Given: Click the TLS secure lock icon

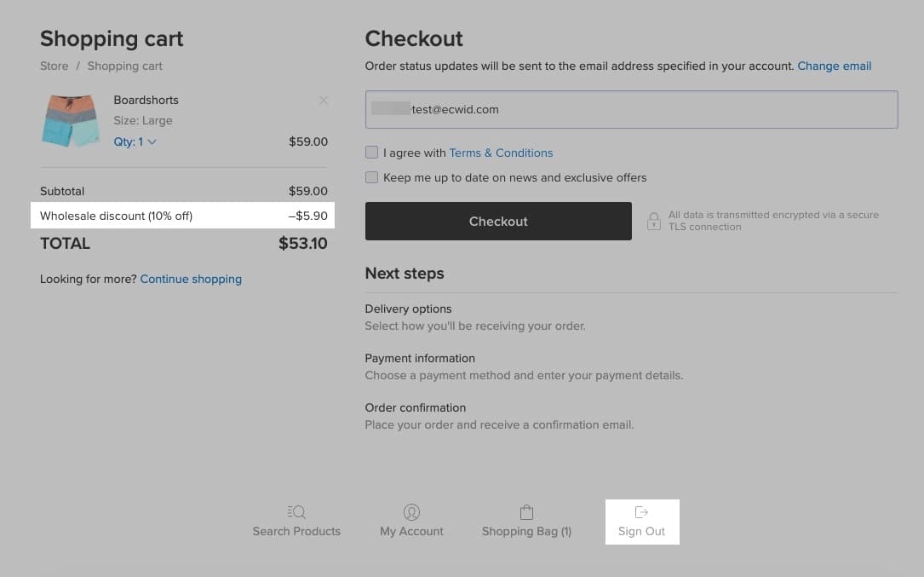Looking at the screenshot, I should tap(654, 222).
